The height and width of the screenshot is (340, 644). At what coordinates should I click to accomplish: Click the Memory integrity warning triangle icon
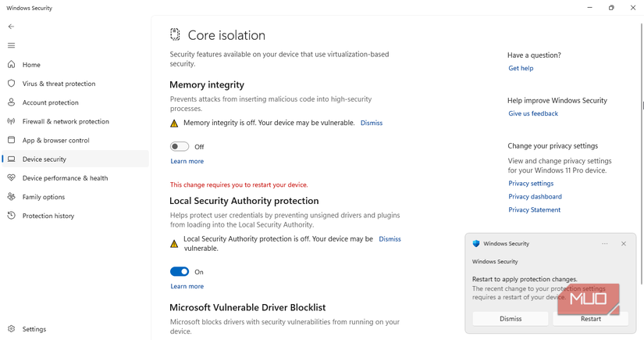point(174,123)
